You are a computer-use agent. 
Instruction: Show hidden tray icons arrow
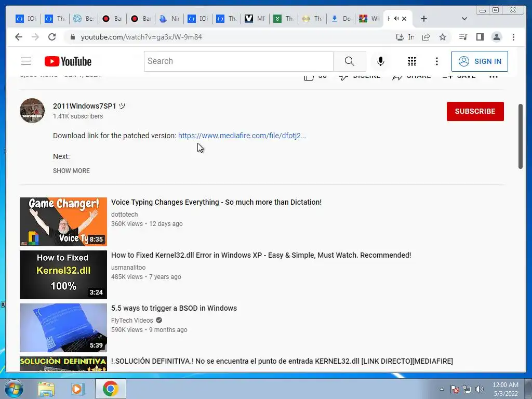tap(442, 389)
